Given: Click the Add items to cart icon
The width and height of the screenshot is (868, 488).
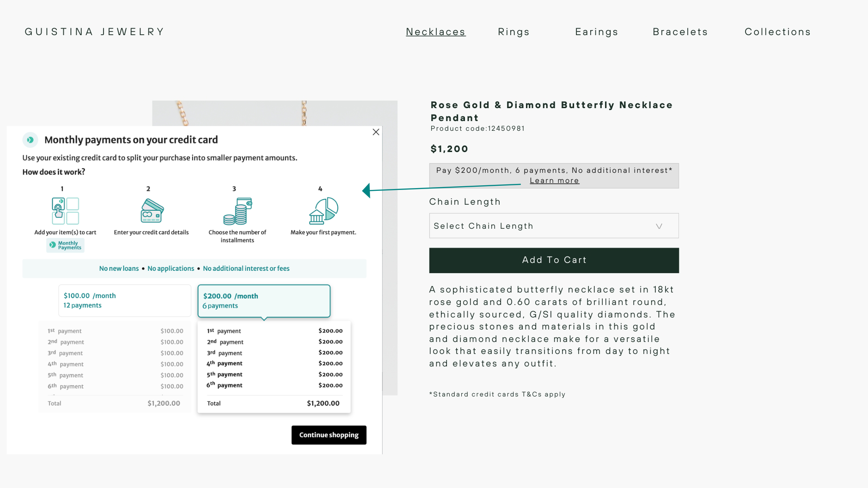Looking at the screenshot, I should click(65, 211).
